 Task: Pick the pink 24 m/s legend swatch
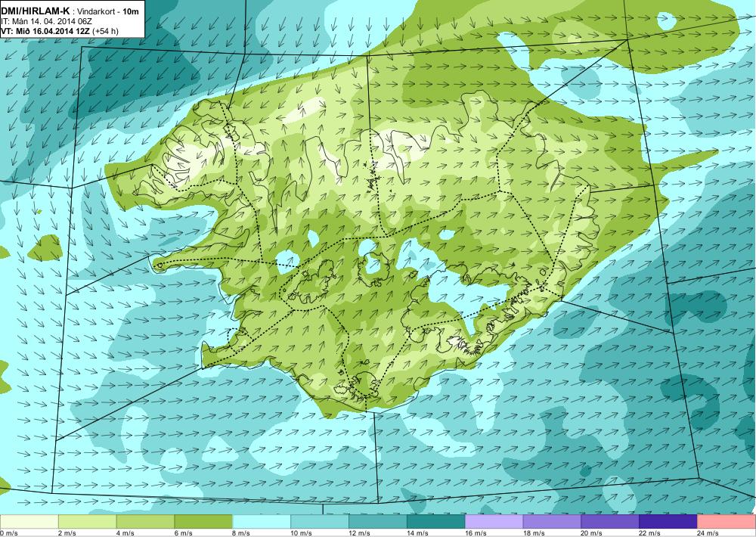[x=727, y=522]
